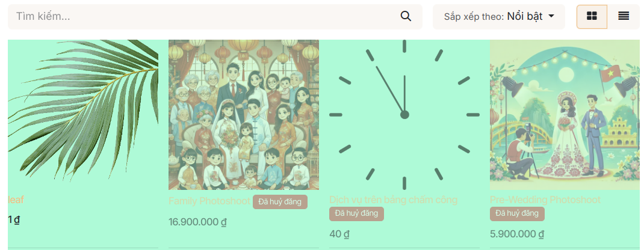Viewport: 644px width, 250px height.
Task: Click 'Đã huỷ đăng' badge under Dịch vụ
Action: pyautogui.click(x=356, y=213)
